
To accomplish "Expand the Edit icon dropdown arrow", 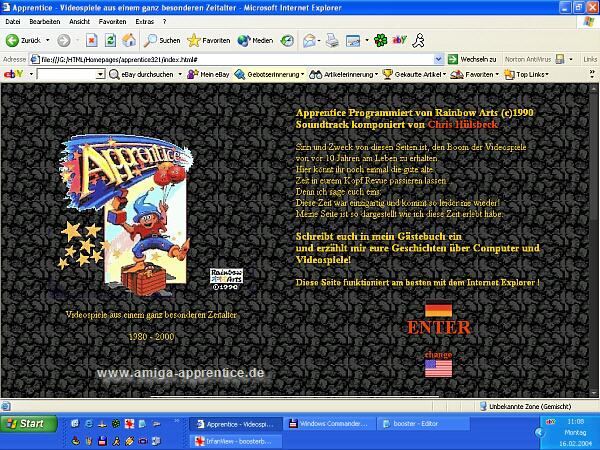I will click(x=367, y=40).
